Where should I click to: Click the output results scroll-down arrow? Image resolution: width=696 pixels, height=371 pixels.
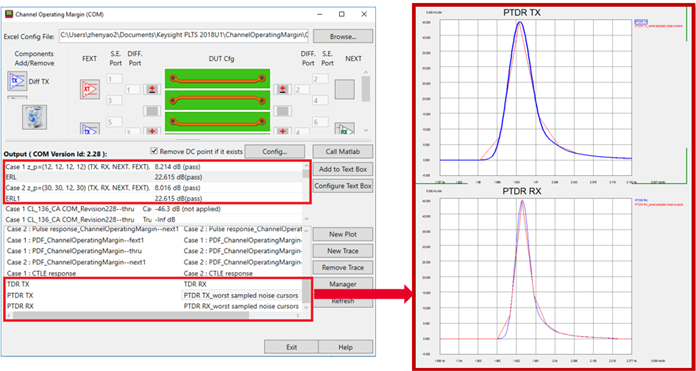[x=306, y=219]
